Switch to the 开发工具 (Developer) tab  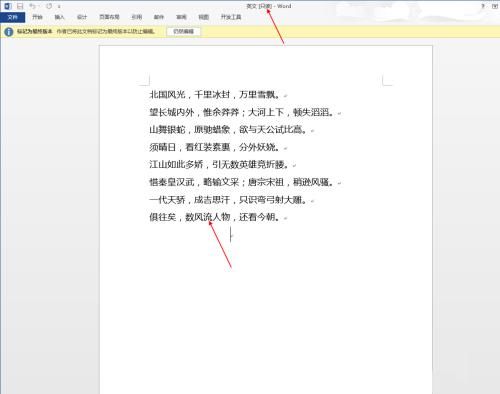[231, 17]
